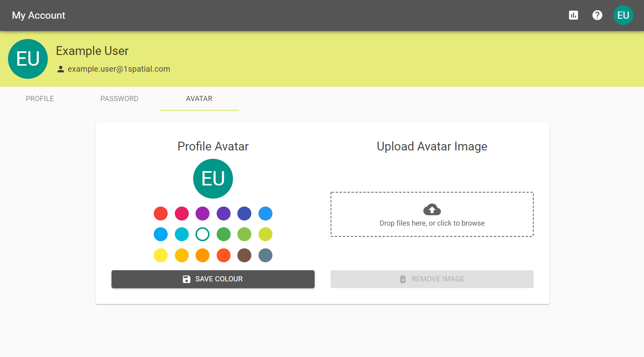Viewport: 644px width, 357px height.
Task: Choose the cyan colour swatch
Action: pos(182,234)
